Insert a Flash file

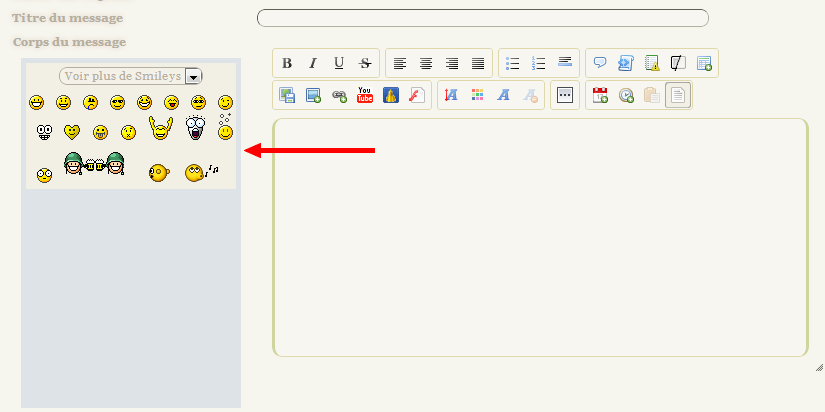click(x=417, y=95)
